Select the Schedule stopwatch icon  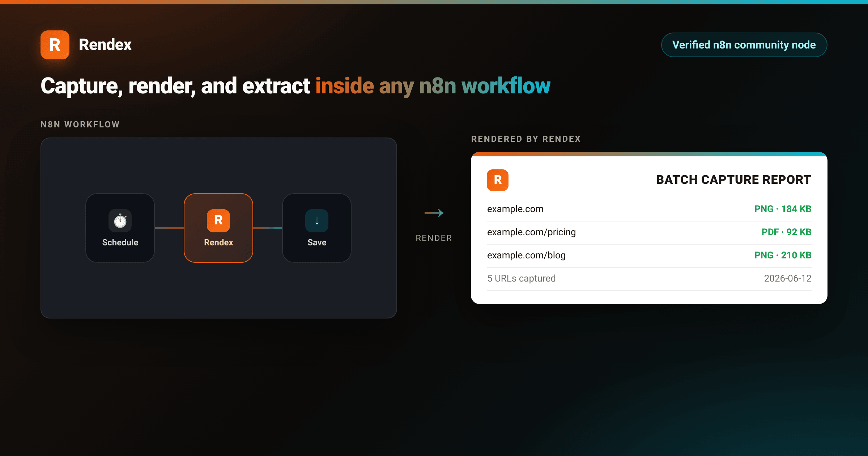(x=120, y=221)
